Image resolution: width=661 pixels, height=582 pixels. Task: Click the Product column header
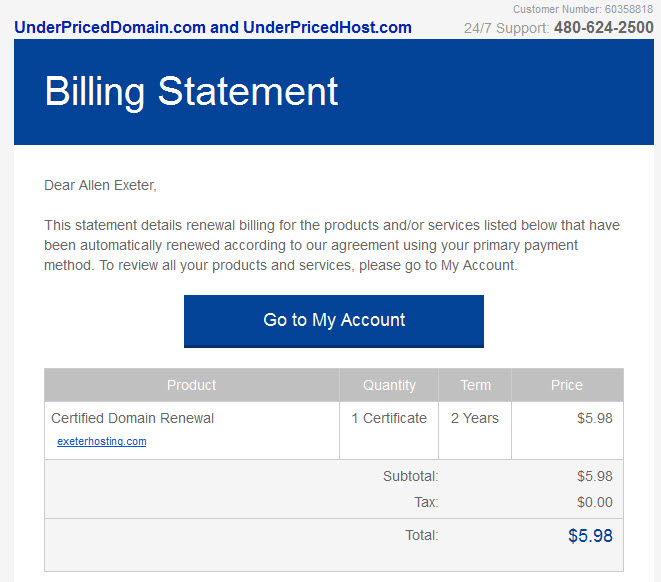[x=191, y=385]
